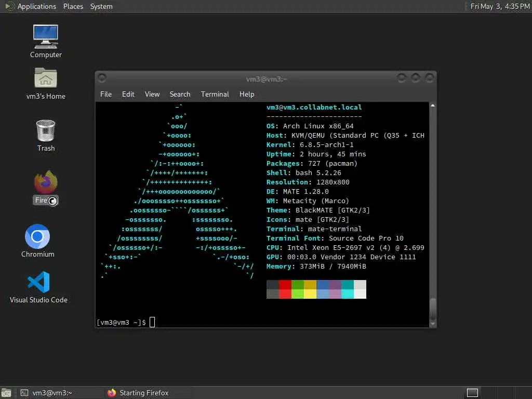This screenshot has width=532, height=399.
Task: Maximize the terminal window
Action: coord(416,78)
